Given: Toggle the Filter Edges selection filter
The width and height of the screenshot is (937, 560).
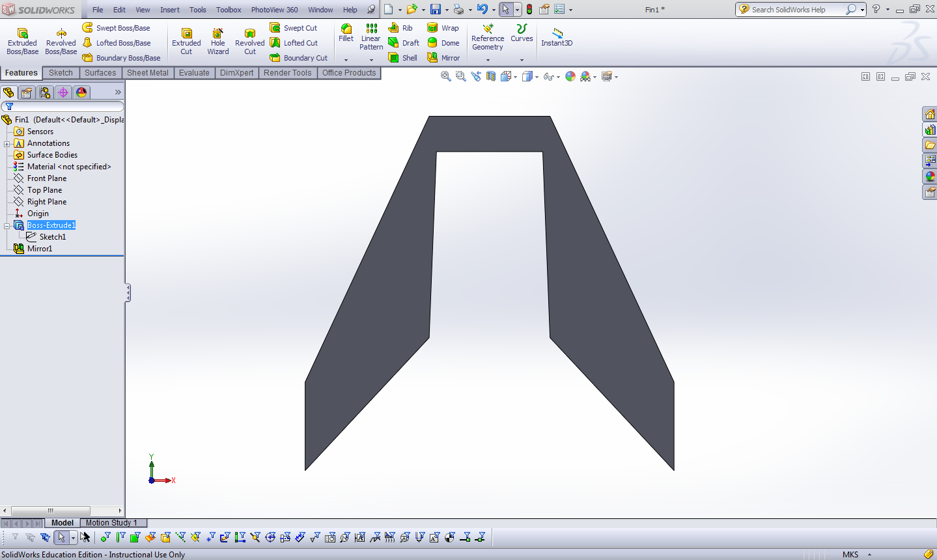Looking at the screenshot, I should pos(120,537).
